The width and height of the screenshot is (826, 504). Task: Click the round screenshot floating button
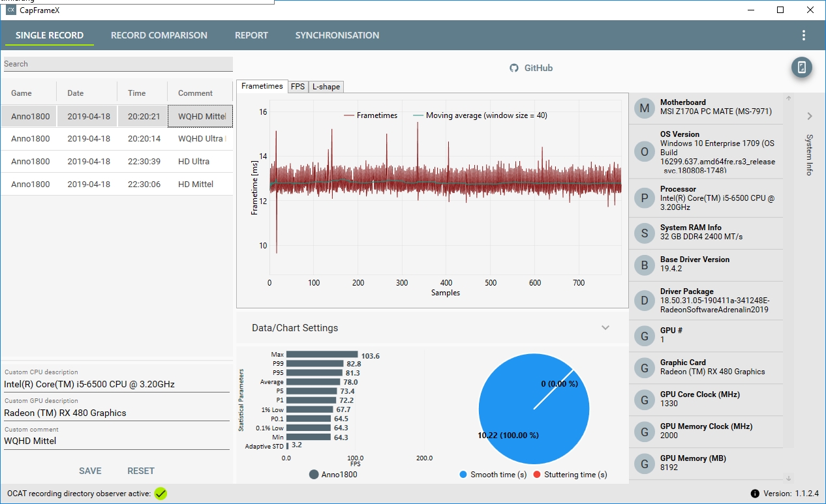pos(802,67)
